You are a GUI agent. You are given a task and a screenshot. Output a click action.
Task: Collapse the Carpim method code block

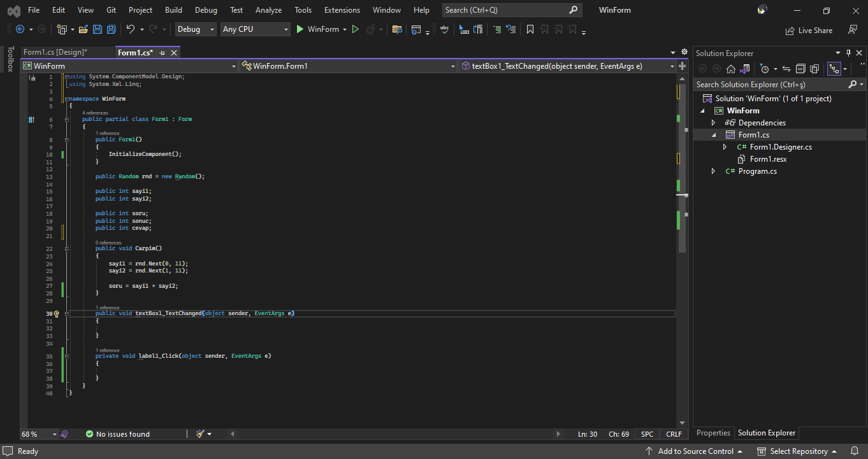[66, 249]
